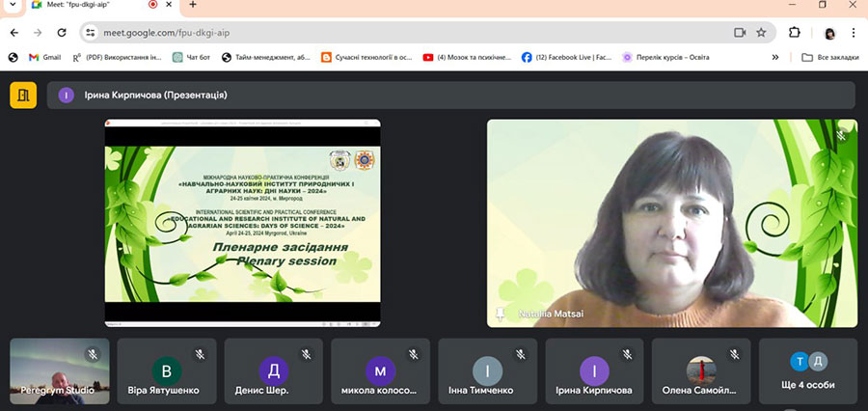Select the Meet "fpu-dkgi-aip" browser tab
Viewport: 868px width, 411px height.
point(87,5)
